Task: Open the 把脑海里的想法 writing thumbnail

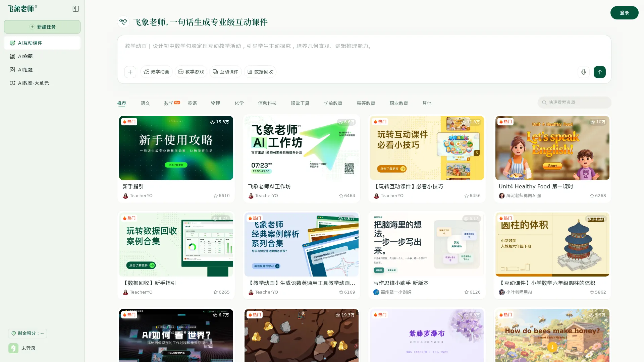Action: click(427, 244)
